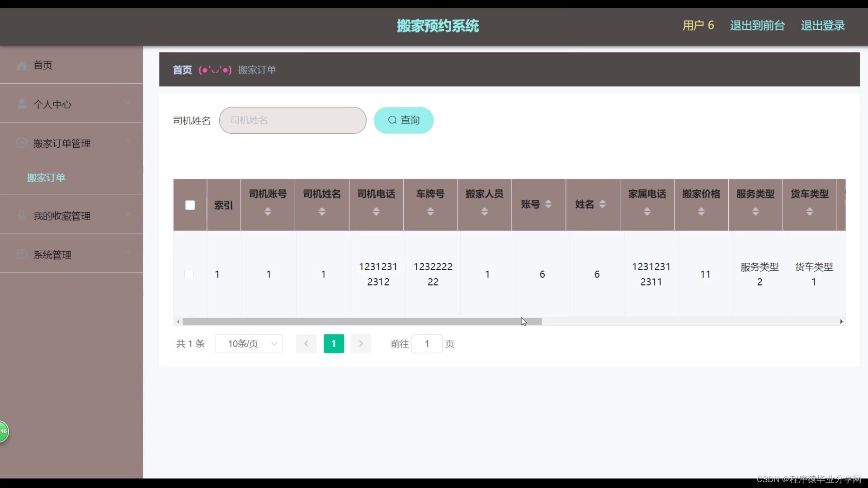868x488 pixels.
Task: Click the green floating badge at left edge
Action: coord(4,431)
